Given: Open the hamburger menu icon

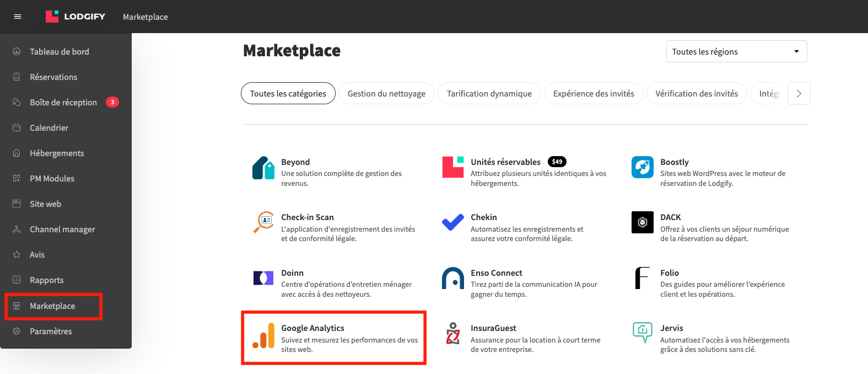Looking at the screenshot, I should click(x=18, y=17).
